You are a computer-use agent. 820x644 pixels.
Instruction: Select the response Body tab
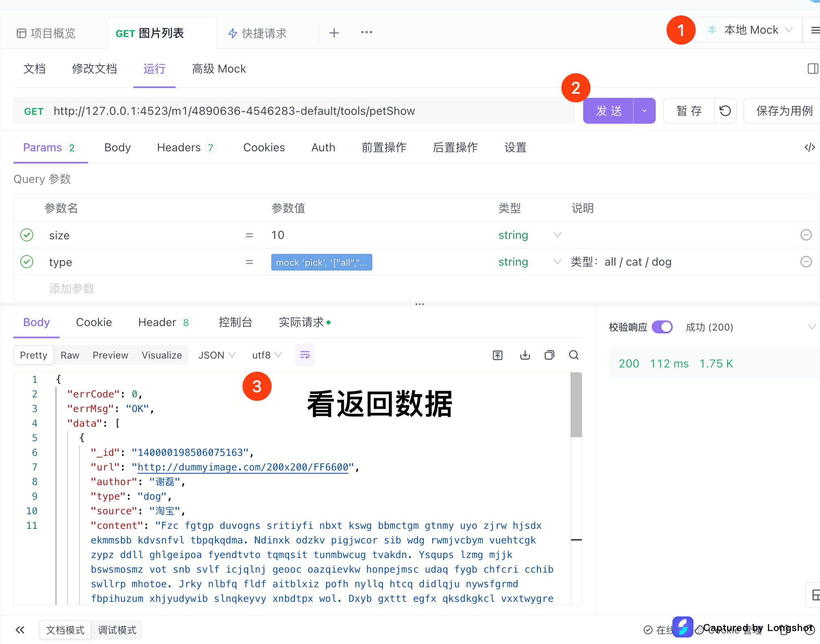pyautogui.click(x=36, y=322)
